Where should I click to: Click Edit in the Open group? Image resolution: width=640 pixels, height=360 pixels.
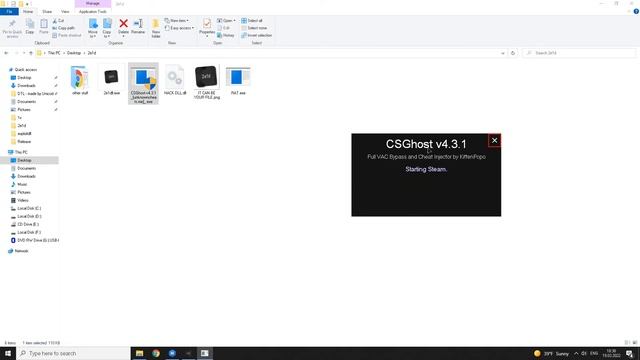224,28
